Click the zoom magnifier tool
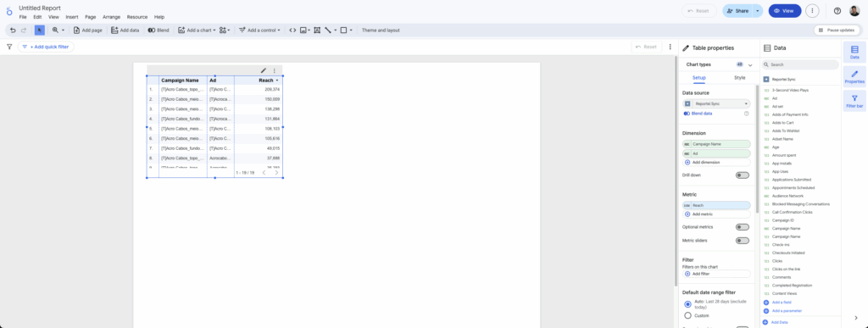 (55, 31)
